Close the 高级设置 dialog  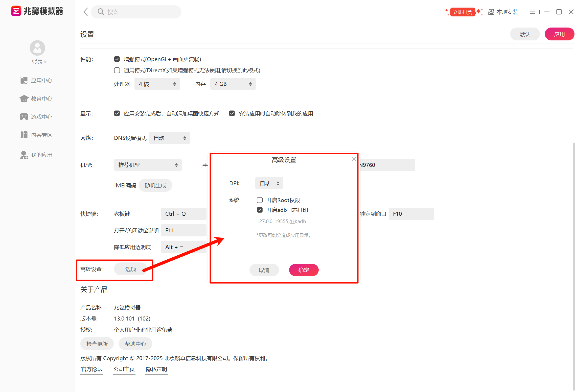[x=354, y=159]
